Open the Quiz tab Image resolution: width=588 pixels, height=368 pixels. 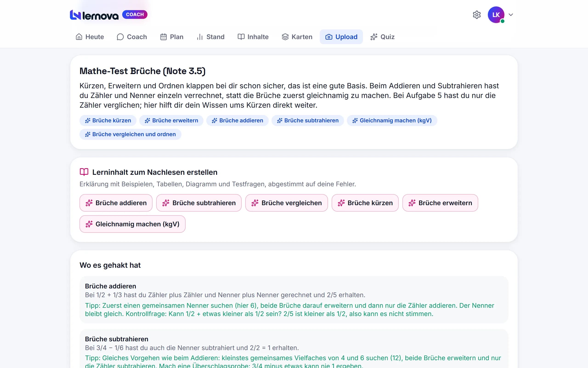(382, 37)
